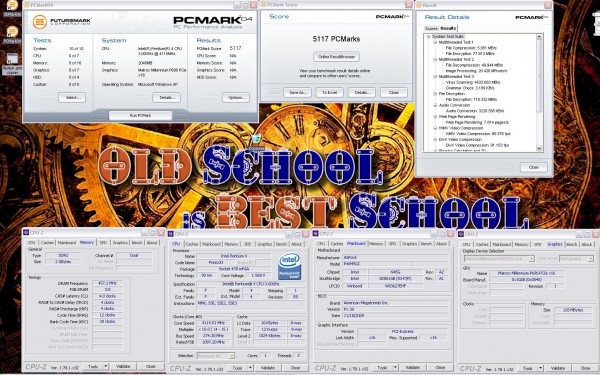Screen dimensions: 600x375
Task: Select the Grammar Check result row
Action: (x=468, y=88)
